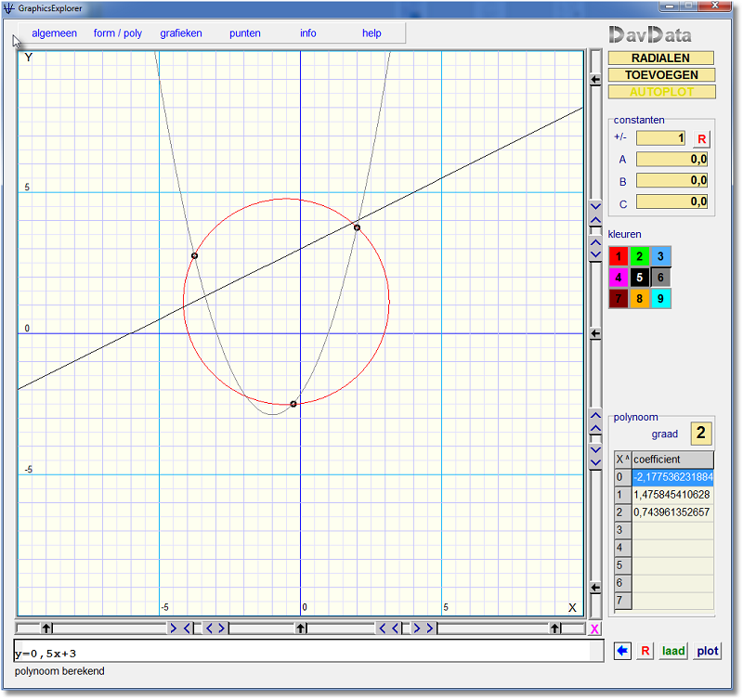This screenshot has height=700, width=743.
Task: Click the laad button
Action: pos(673,651)
